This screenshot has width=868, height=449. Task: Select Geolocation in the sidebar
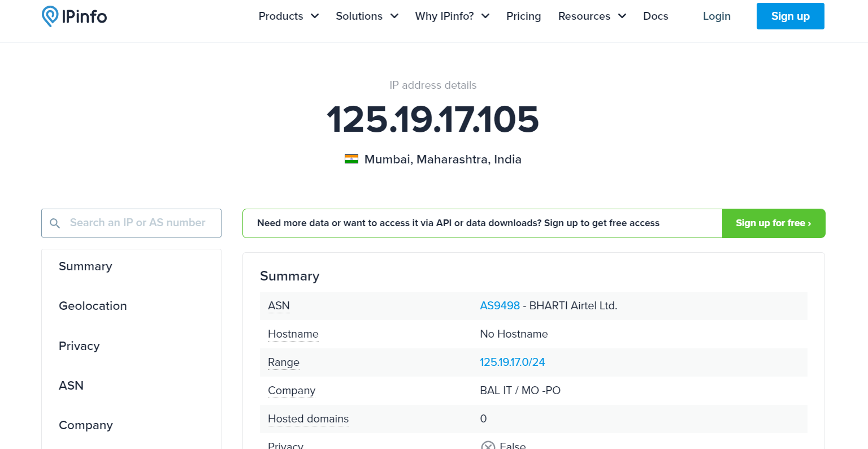(x=93, y=306)
